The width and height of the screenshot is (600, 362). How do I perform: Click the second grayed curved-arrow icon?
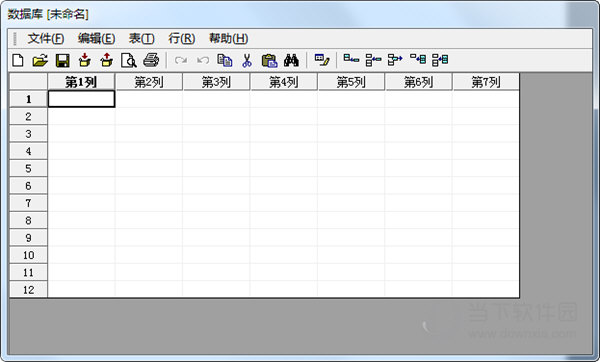[x=203, y=60]
